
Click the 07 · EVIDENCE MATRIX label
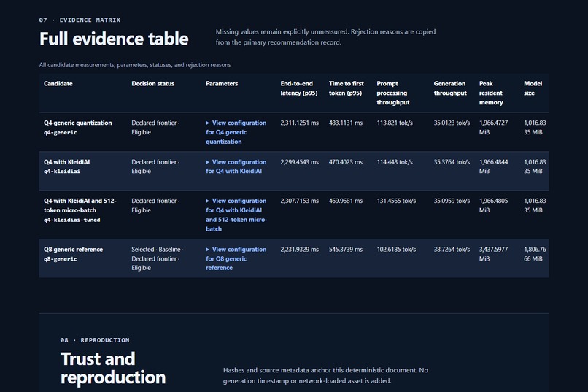(80, 20)
